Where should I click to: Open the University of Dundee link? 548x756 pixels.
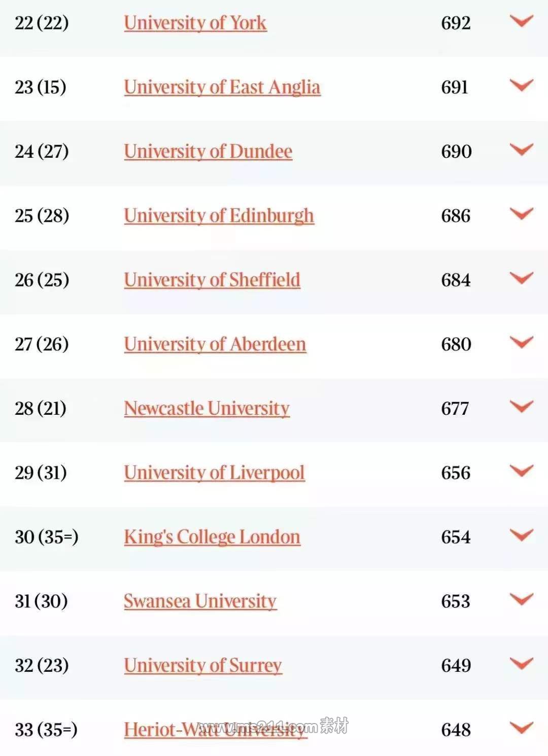click(x=208, y=151)
